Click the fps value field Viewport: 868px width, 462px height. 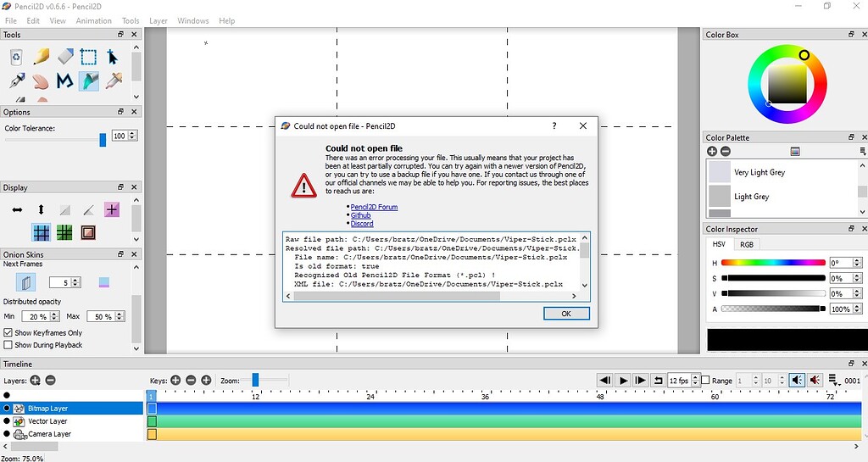pyautogui.click(x=680, y=380)
